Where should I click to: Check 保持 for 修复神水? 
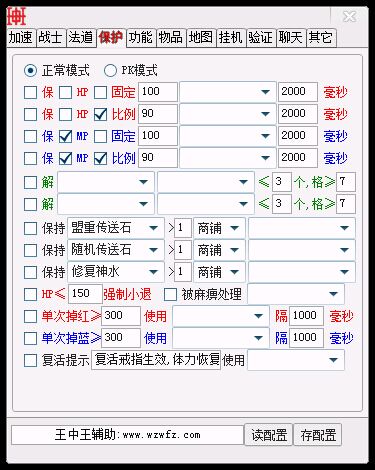point(30,272)
